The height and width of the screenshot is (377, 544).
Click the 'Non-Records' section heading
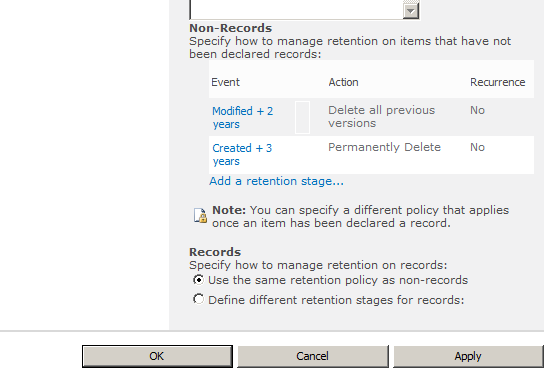point(230,28)
